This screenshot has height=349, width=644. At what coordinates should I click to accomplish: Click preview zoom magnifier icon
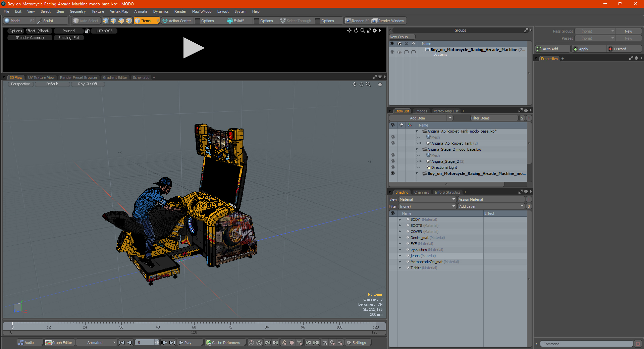pos(363,31)
